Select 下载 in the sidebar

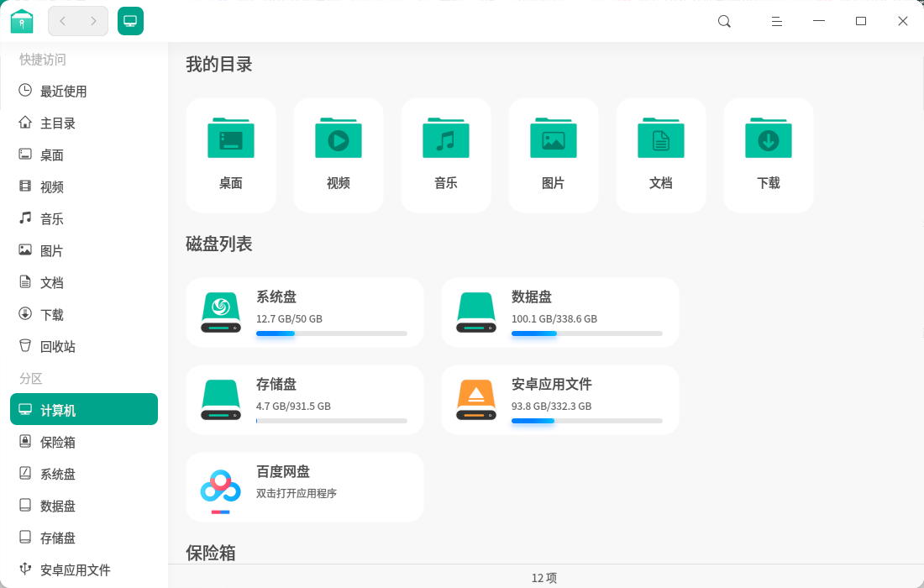click(x=84, y=315)
